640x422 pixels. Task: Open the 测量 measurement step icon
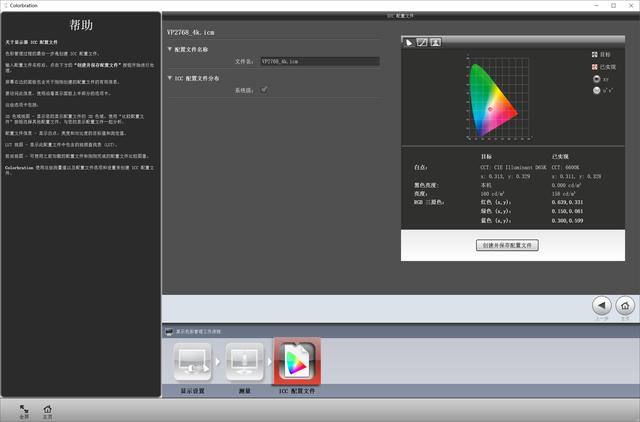pyautogui.click(x=244, y=361)
